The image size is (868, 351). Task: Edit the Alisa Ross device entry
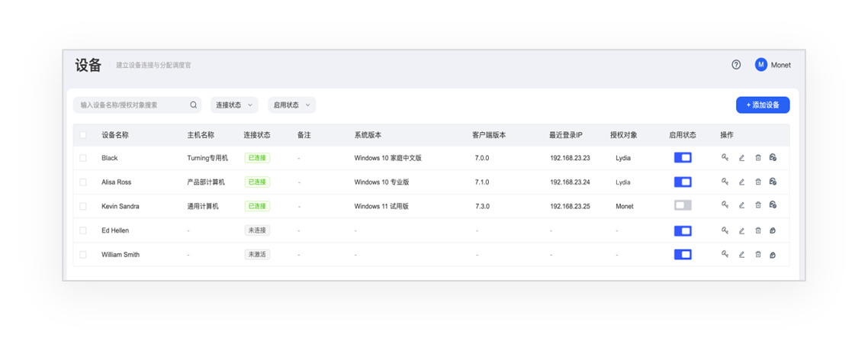pyautogui.click(x=741, y=182)
